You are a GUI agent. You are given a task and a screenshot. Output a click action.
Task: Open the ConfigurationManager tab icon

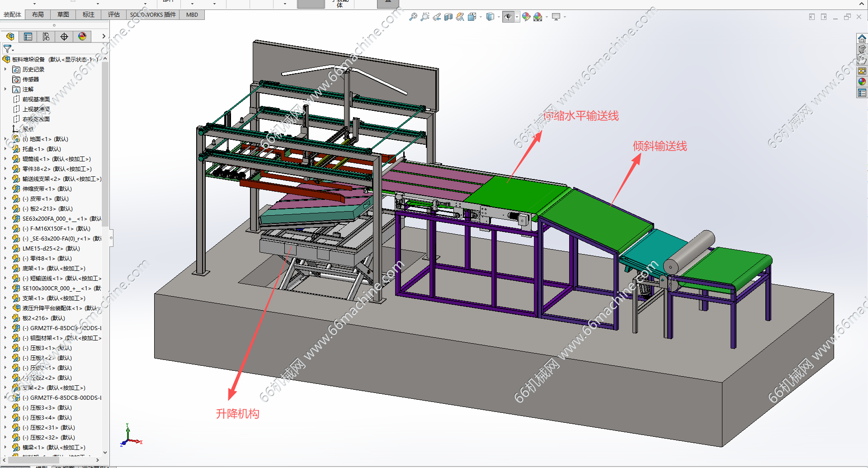click(46, 37)
